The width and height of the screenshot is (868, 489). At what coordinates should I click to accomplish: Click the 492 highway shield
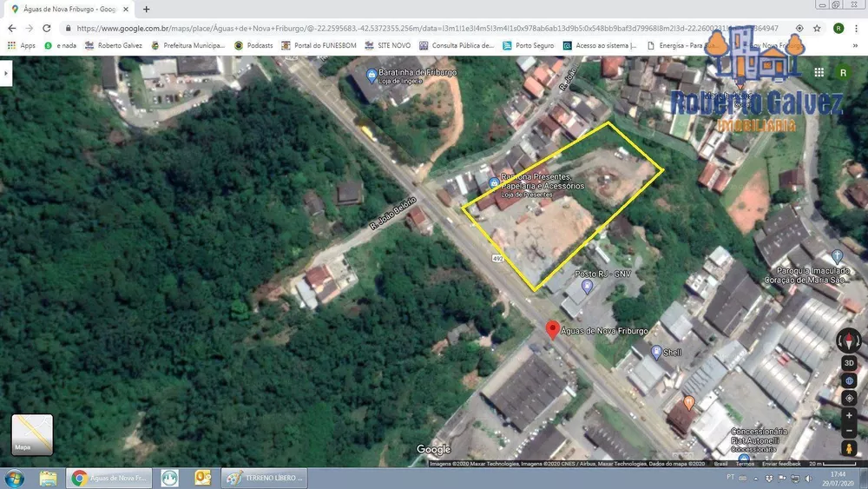tap(497, 259)
